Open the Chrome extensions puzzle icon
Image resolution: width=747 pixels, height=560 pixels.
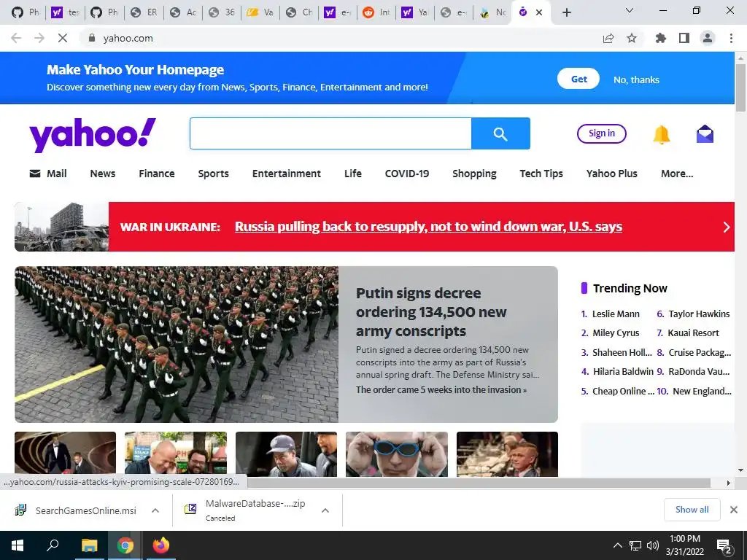pyautogui.click(x=661, y=38)
